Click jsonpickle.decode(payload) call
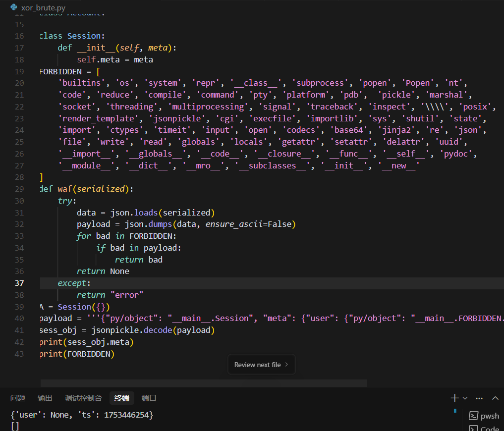Screen dimensions: 504x431 point(153,330)
